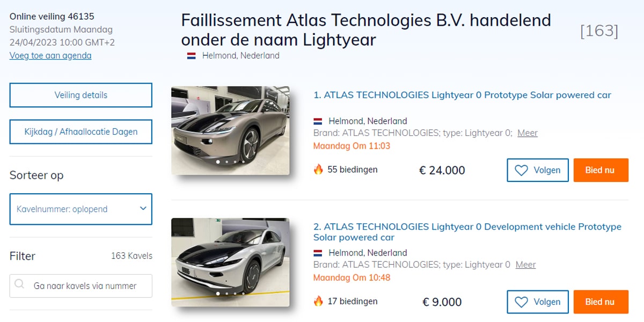The height and width of the screenshot is (322, 644).
Task: Open lot 1 Lightyear 0 Prototype title link
Action: tap(462, 95)
